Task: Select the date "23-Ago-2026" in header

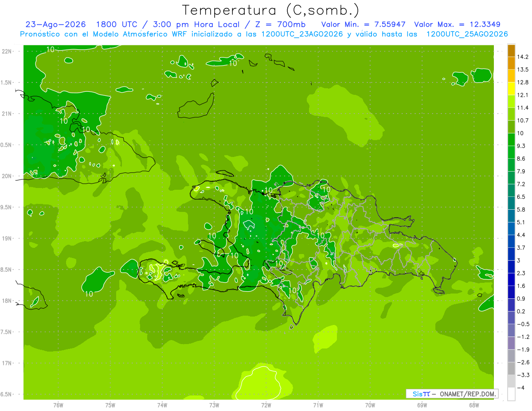Action: click(55, 24)
